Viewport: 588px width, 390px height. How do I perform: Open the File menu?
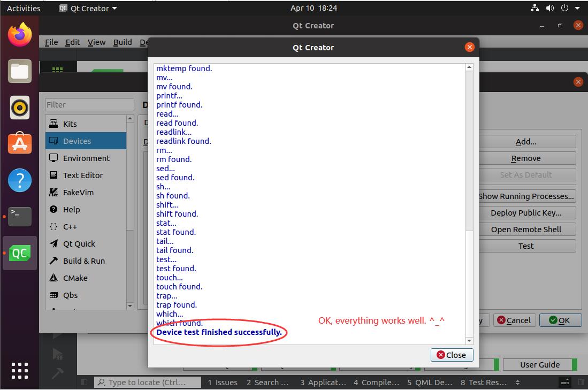click(51, 42)
